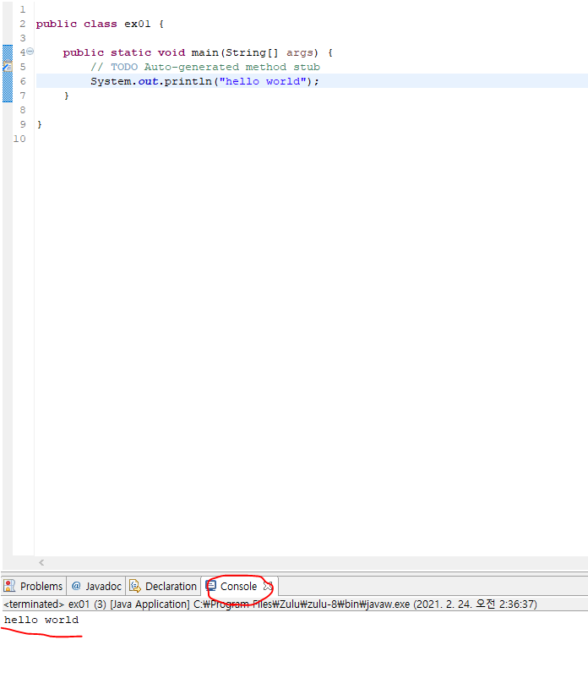Click the main(String[] args) method signature
The height and width of the screenshot is (700, 588).
255,52
